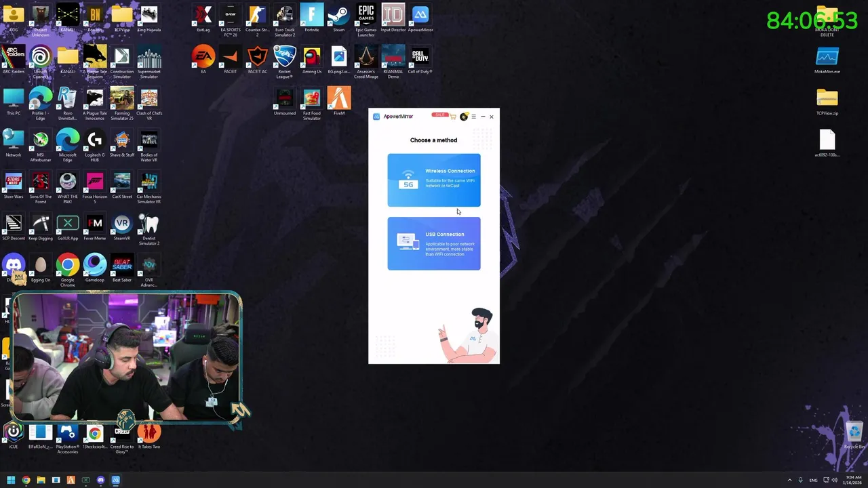This screenshot has width=868, height=488.
Task: Select the FACEIT desktop shortcut
Action: 231,60
